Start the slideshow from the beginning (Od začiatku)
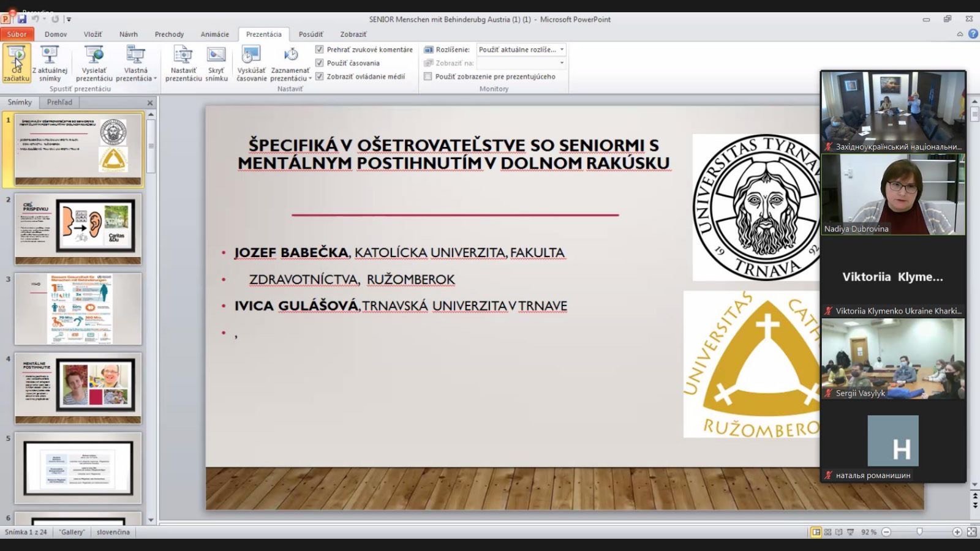 click(17, 63)
